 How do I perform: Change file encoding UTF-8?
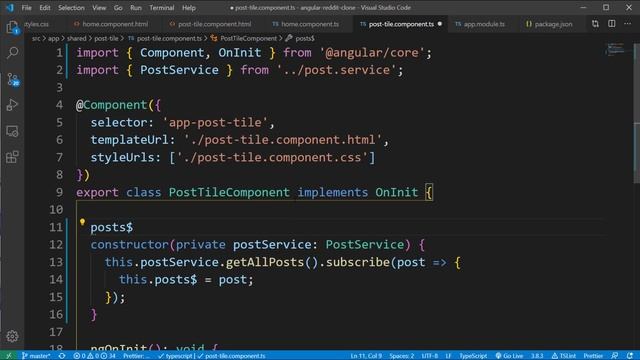pos(429,356)
